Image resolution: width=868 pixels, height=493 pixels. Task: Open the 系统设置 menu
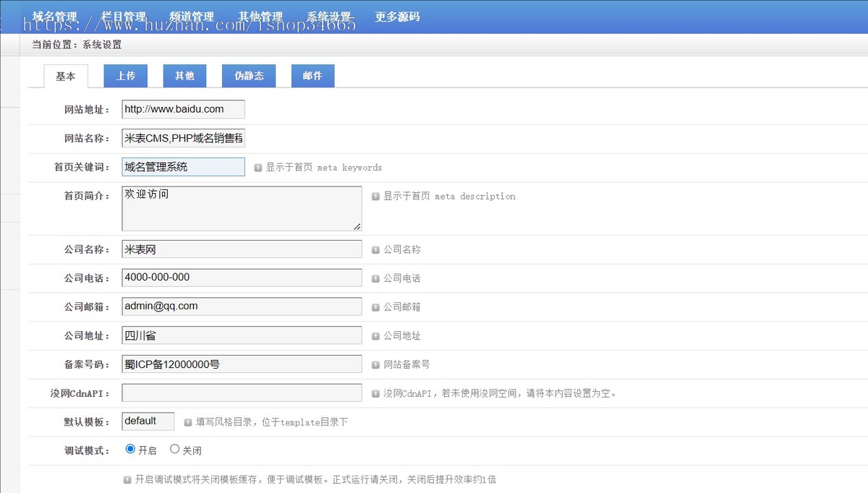coord(329,17)
